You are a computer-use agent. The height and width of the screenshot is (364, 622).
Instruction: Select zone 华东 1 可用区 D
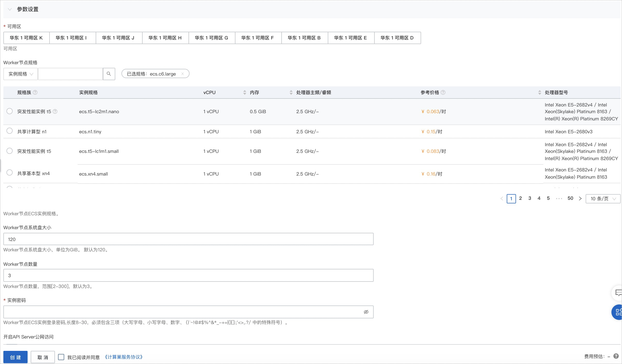[397, 38]
